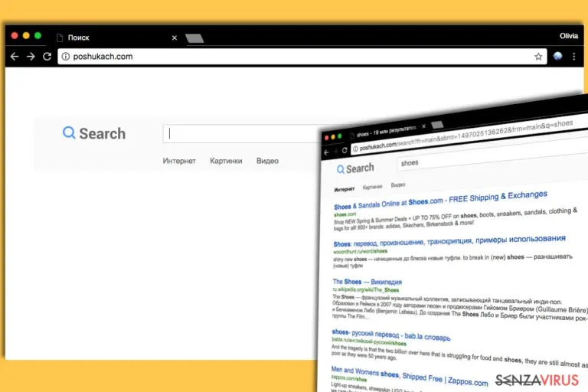Open site info icon beside poshukach.com address

point(66,56)
